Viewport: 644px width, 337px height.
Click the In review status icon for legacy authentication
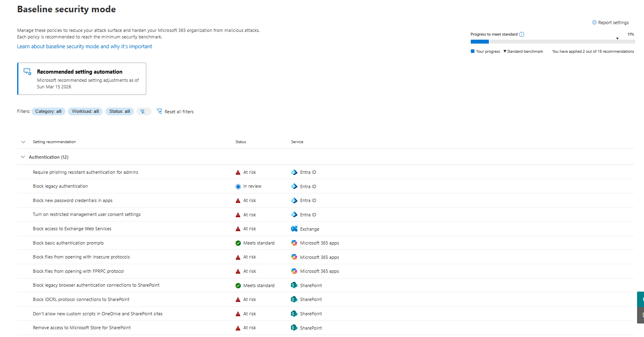(238, 186)
